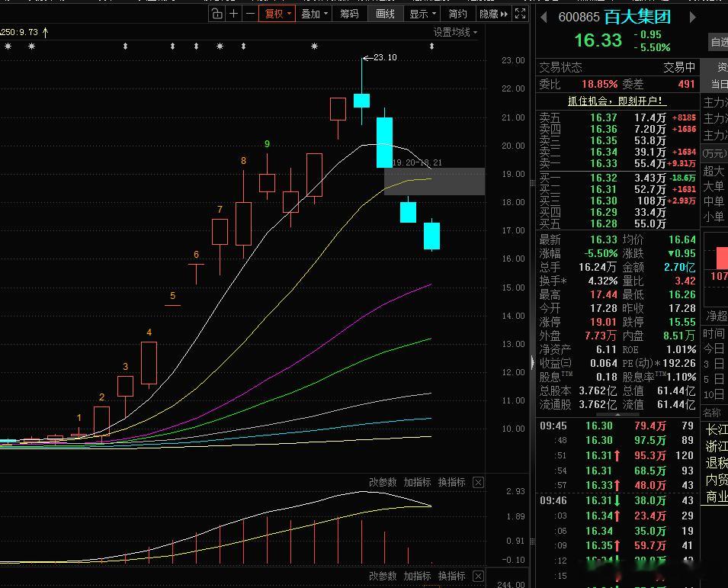Click the 卖五 16.37 order row

point(617,117)
